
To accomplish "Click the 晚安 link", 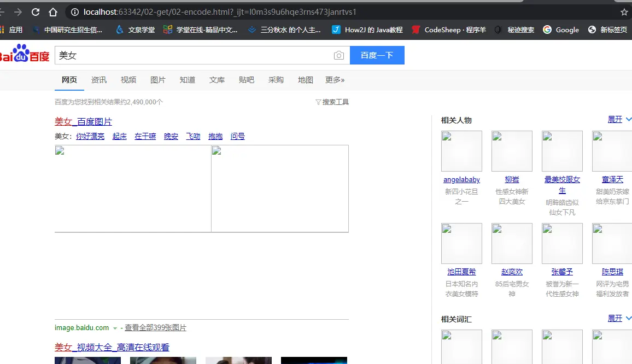I will [x=171, y=136].
